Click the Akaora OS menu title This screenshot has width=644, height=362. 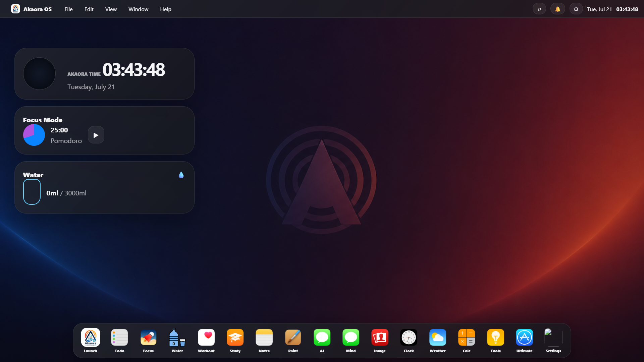click(x=38, y=9)
